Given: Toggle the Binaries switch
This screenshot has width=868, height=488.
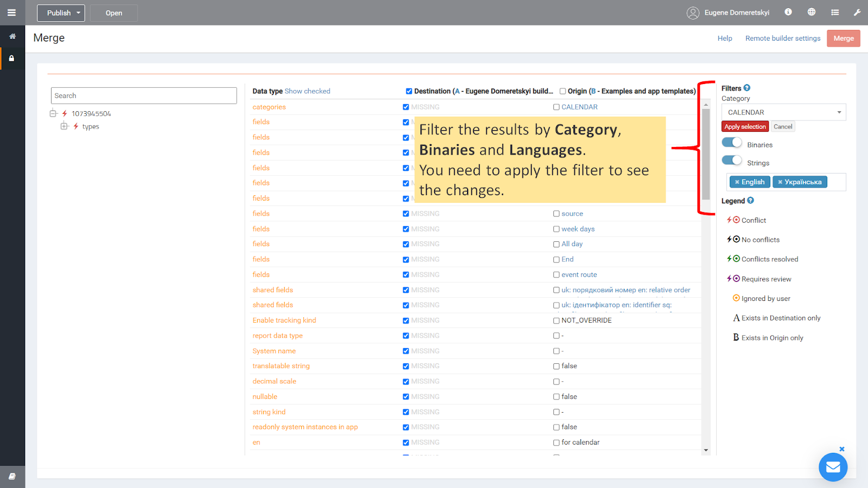Looking at the screenshot, I should click(x=732, y=143).
